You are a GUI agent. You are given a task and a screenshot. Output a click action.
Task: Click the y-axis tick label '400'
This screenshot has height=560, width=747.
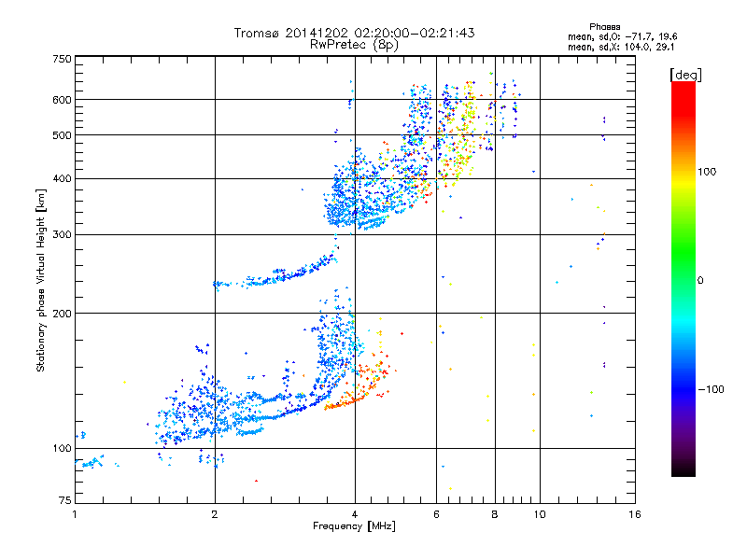(62, 179)
